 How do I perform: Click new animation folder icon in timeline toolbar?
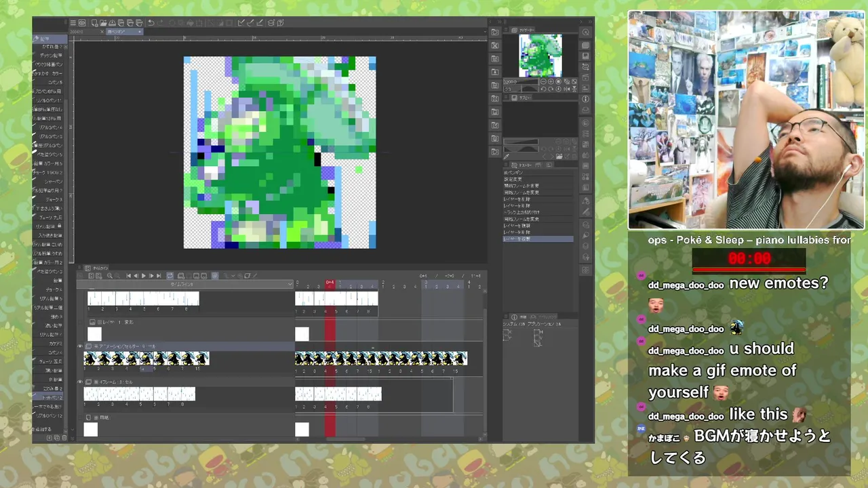click(x=180, y=276)
